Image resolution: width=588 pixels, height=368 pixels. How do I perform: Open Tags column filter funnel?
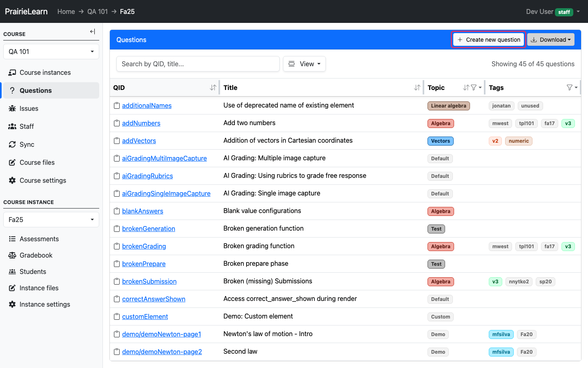(572, 88)
